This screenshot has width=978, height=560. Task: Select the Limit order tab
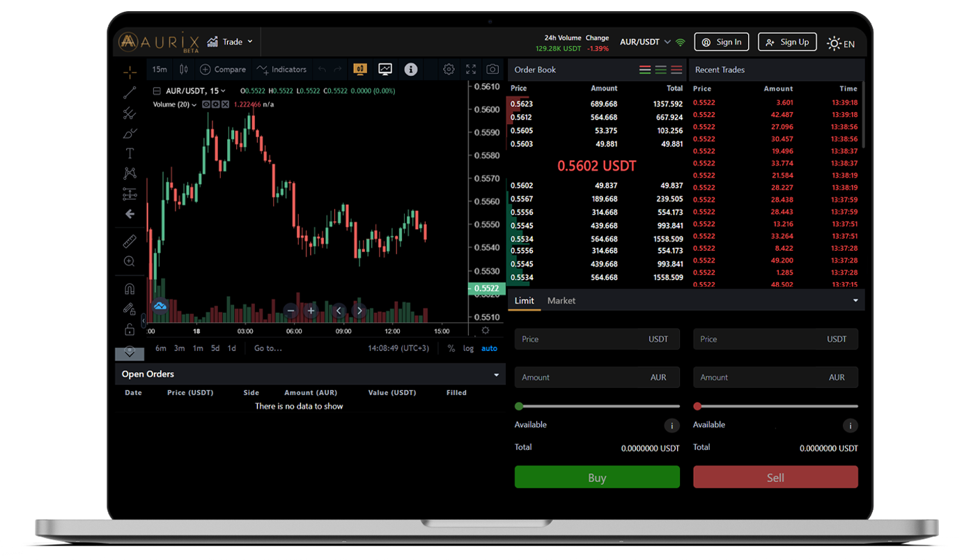click(524, 301)
